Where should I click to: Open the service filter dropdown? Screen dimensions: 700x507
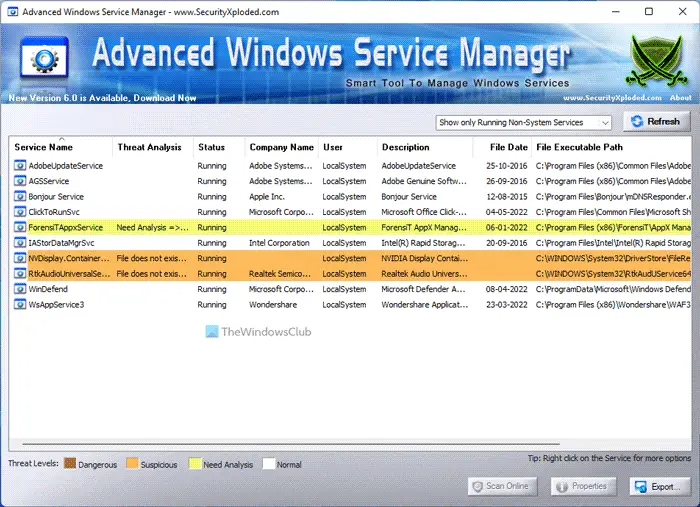[523, 122]
